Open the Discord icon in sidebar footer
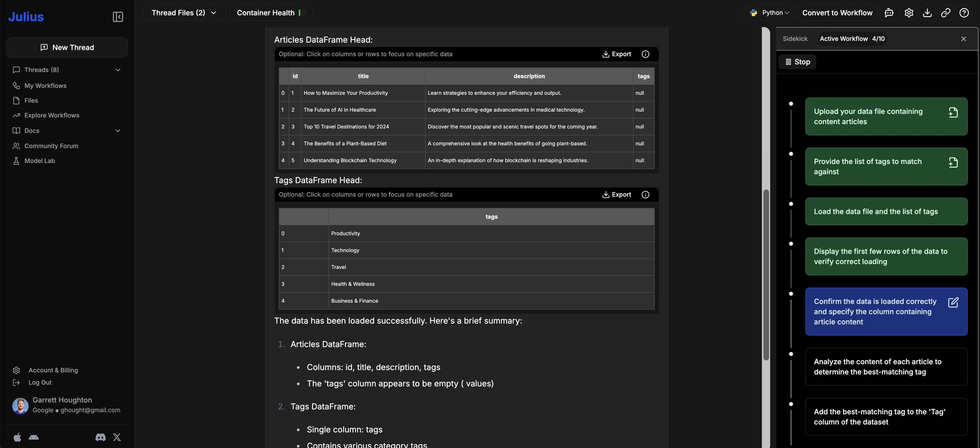This screenshot has height=448, width=980. pos(100,437)
